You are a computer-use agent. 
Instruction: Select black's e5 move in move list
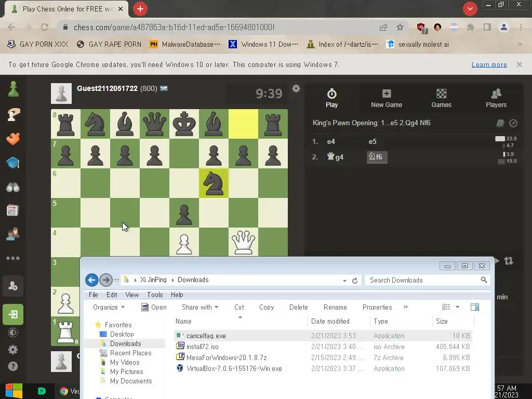point(372,141)
